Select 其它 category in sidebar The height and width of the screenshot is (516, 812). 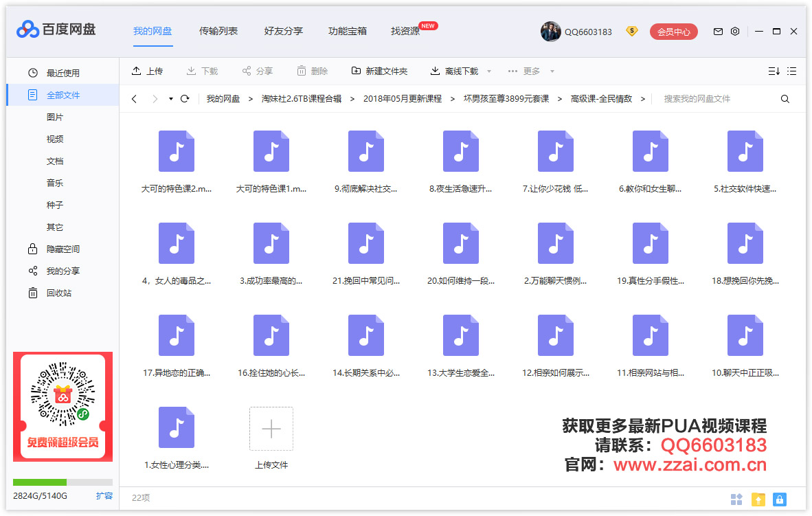pos(55,227)
